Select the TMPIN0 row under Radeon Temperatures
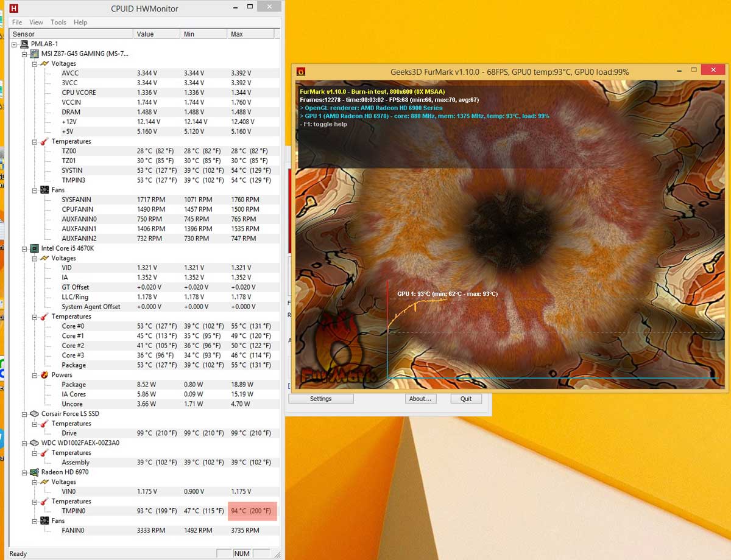Screen dimensions: 731x560 point(73,511)
